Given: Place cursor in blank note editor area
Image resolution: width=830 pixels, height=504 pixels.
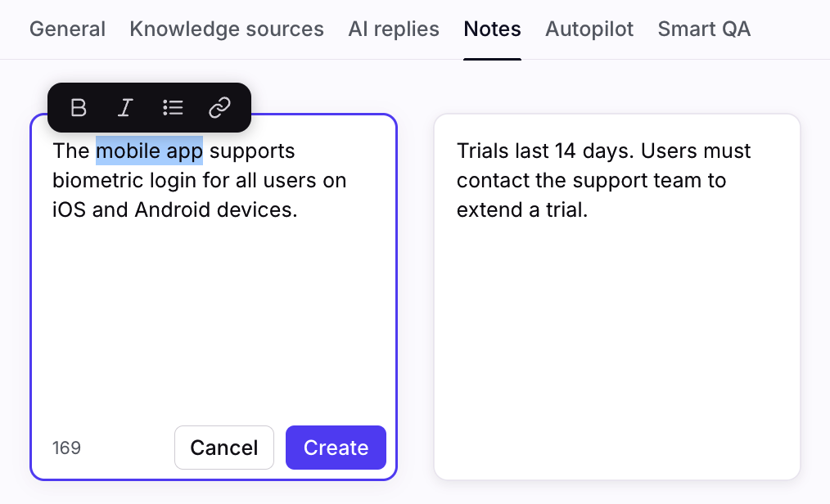Looking at the screenshot, I should [213, 319].
